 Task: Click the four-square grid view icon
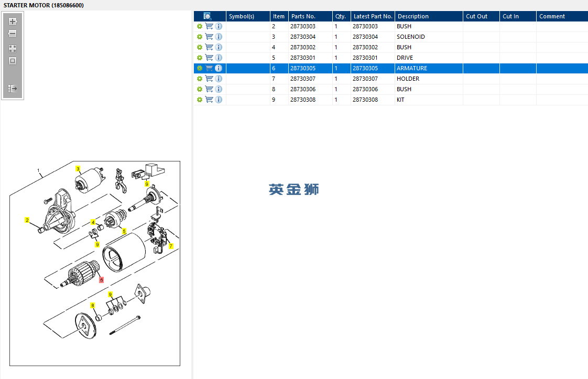pos(13,49)
